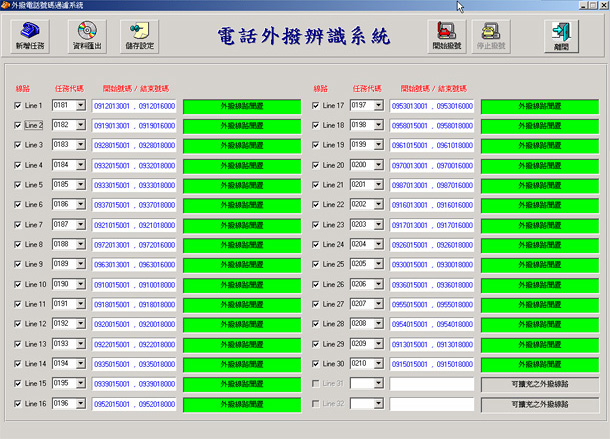
Task: Open the dropdown arrow beside 0186
Action: pos(81,204)
